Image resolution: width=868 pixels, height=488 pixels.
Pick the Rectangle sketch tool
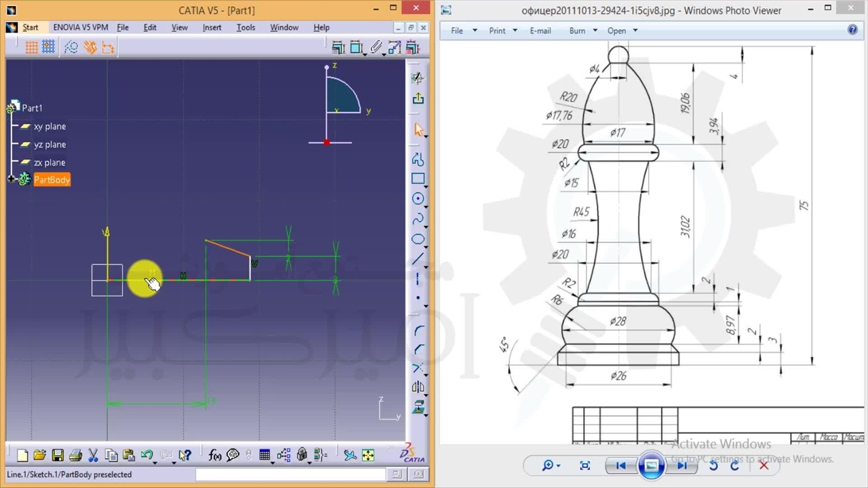coord(418,179)
